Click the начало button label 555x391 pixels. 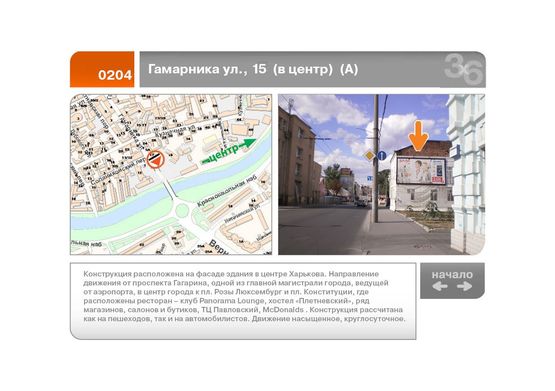(x=452, y=275)
